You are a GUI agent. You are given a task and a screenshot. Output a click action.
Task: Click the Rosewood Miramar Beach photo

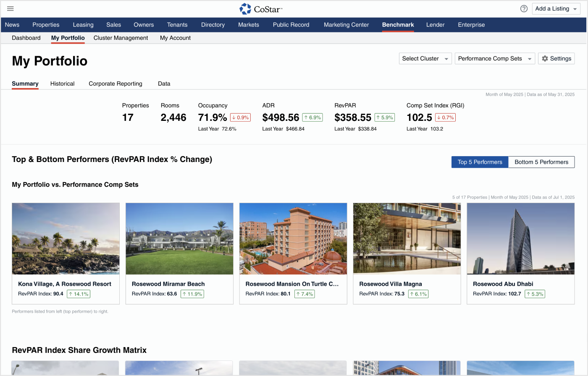point(179,238)
